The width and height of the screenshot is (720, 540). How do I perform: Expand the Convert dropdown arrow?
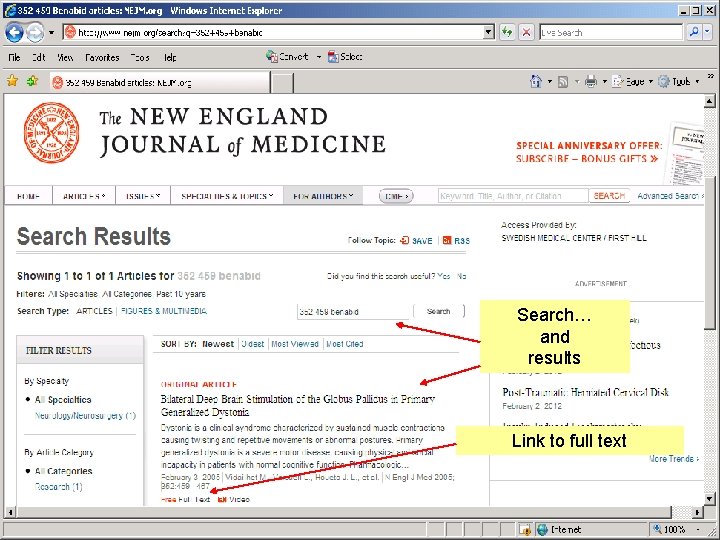[319, 57]
